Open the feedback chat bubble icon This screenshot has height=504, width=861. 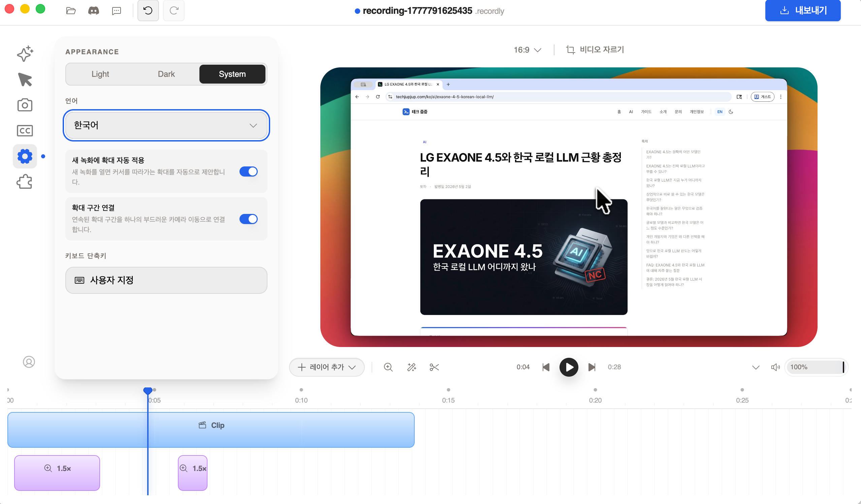click(117, 11)
